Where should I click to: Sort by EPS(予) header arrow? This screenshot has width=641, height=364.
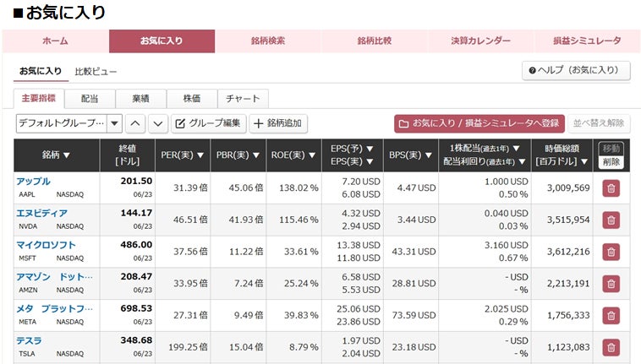(x=370, y=149)
